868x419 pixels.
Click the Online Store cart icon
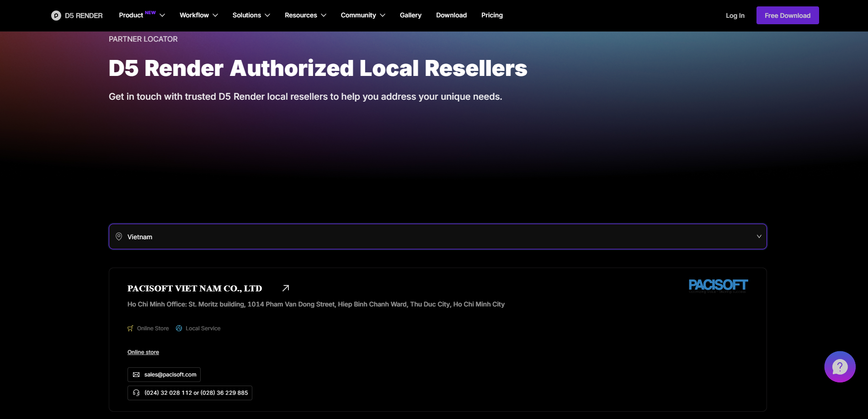coord(130,328)
